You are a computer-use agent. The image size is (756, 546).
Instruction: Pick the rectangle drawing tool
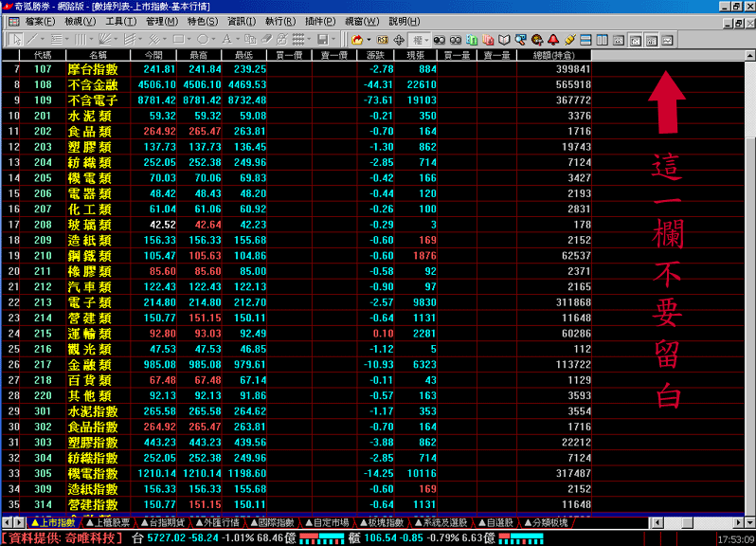coord(177,39)
